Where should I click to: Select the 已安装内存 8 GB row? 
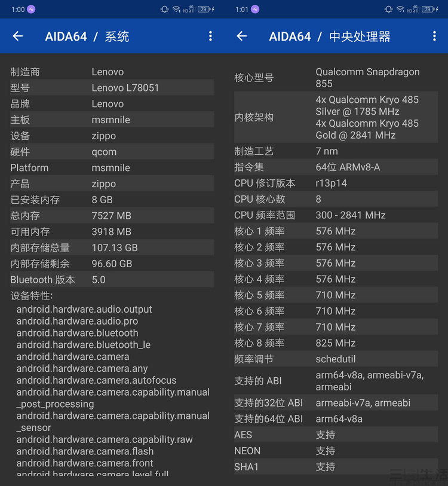tap(112, 200)
